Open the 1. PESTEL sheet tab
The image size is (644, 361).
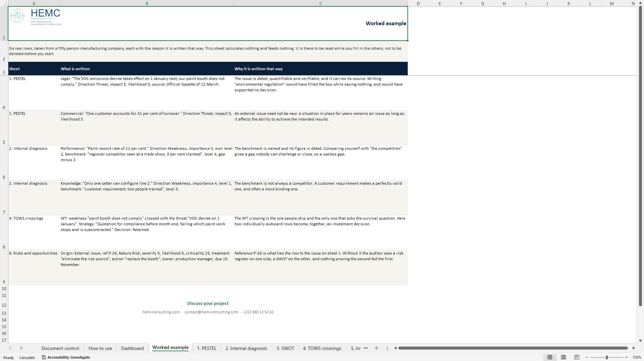coord(207,348)
